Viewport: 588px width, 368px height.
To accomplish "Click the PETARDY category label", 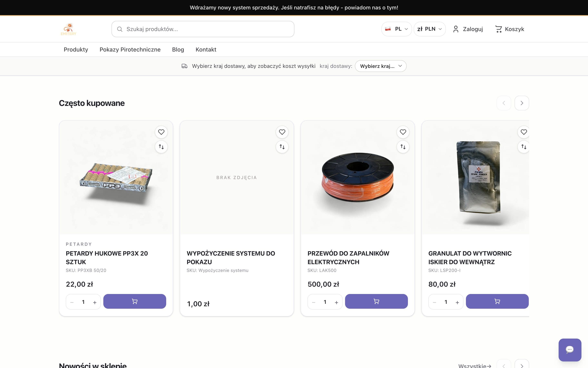I will pos(79,244).
